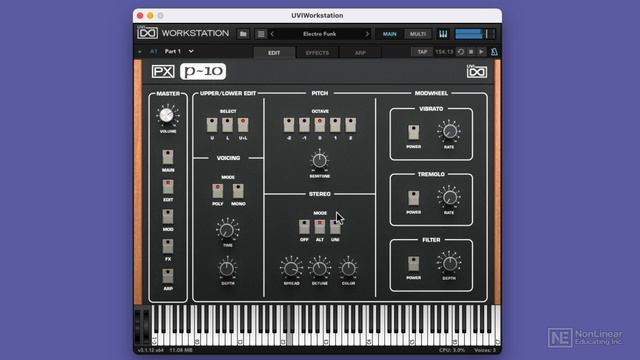Toggle the Tremolo POWER switch

[x=413, y=198]
